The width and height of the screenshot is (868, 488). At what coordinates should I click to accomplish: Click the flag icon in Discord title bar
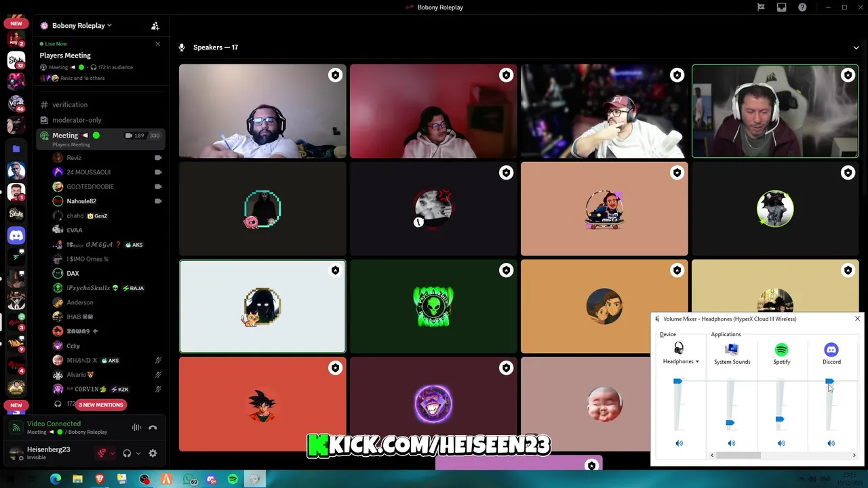pos(761,7)
